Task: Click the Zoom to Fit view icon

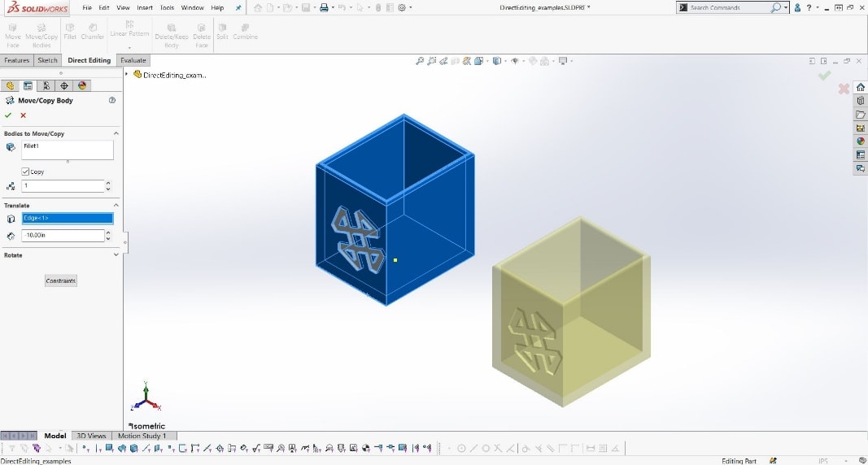Action: tap(420, 61)
